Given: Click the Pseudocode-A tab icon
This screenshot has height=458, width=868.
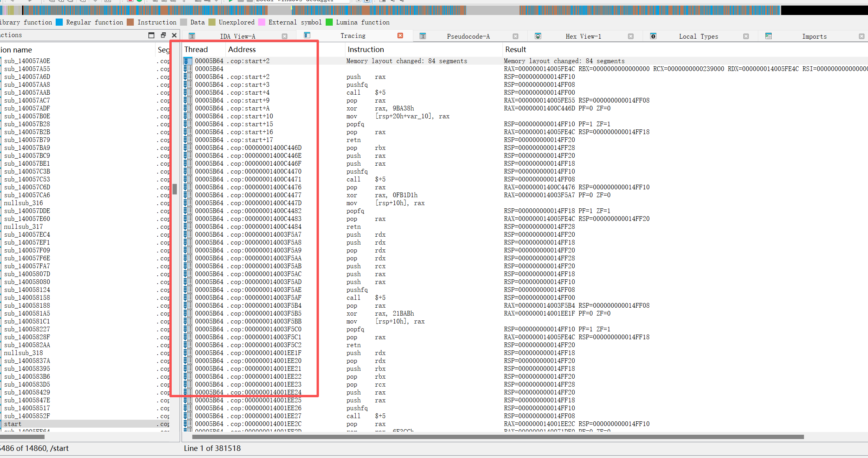Looking at the screenshot, I should [x=423, y=36].
